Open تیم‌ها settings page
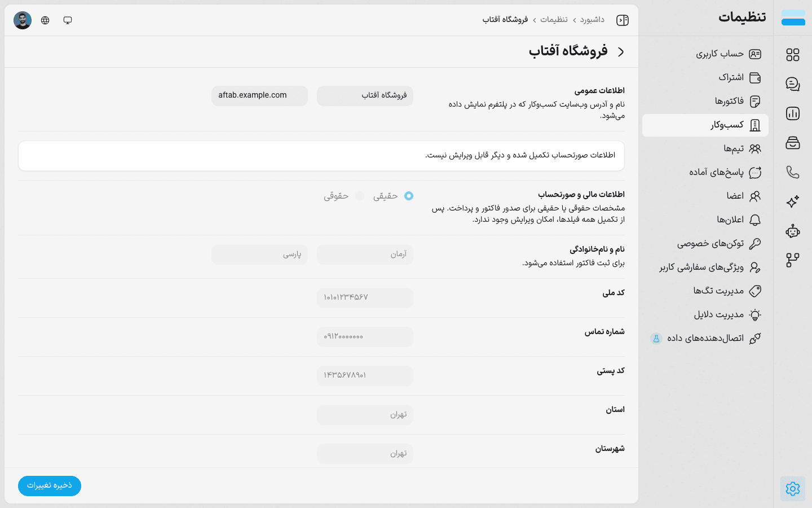 pyautogui.click(x=705, y=149)
